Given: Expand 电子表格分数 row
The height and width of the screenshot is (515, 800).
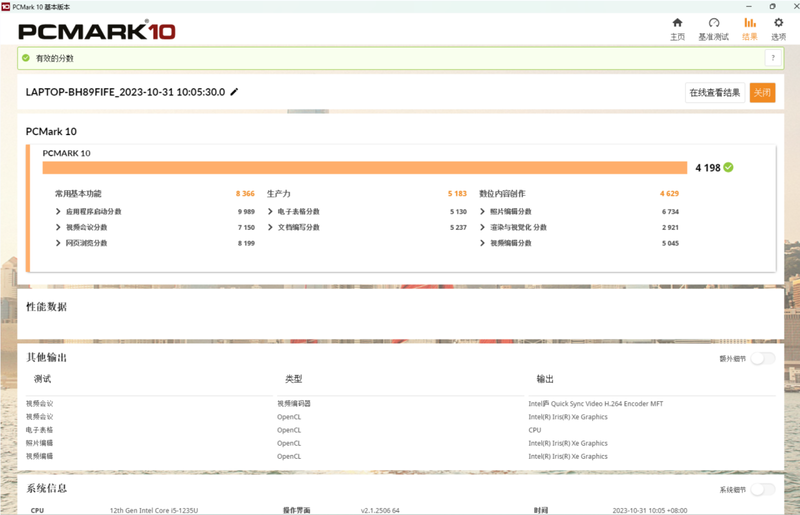Looking at the screenshot, I should [271, 212].
